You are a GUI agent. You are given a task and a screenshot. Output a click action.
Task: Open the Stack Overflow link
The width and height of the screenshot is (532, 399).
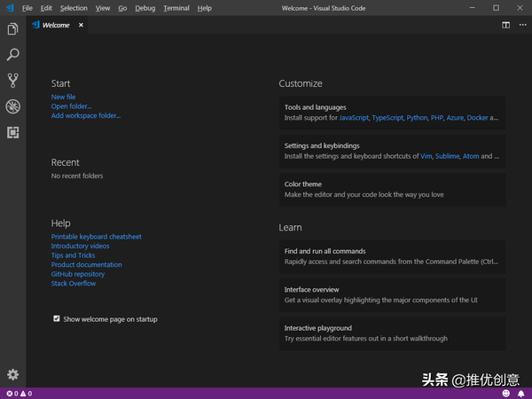click(x=74, y=284)
